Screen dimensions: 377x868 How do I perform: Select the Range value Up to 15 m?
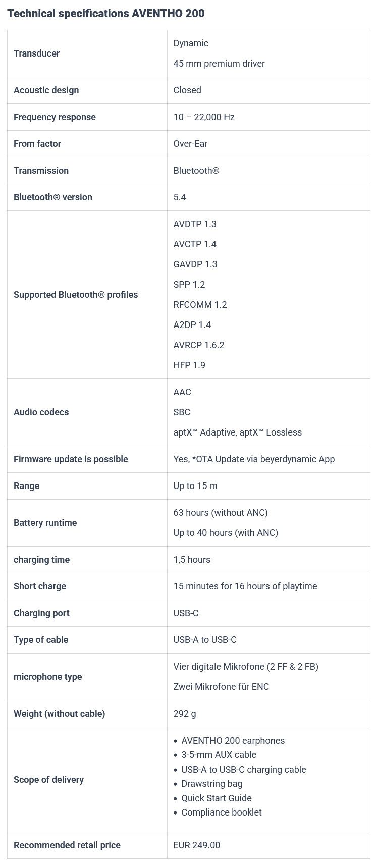195,486
